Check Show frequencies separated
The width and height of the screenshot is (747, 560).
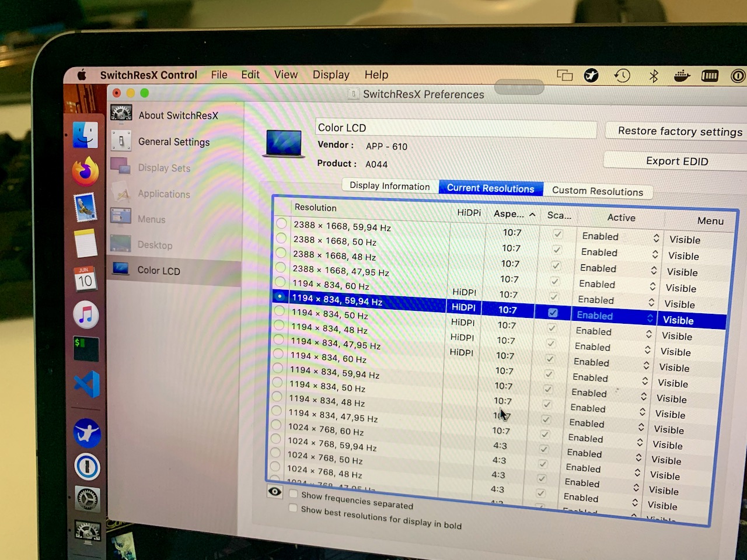click(x=293, y=494)
